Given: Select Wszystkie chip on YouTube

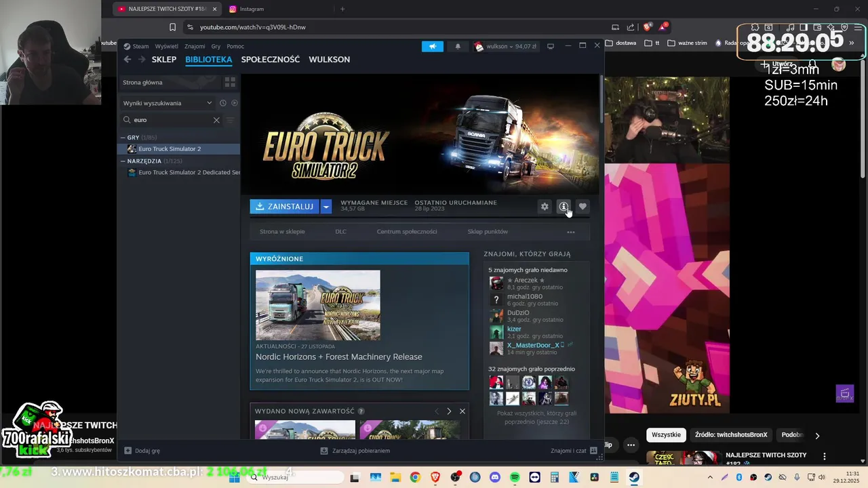Looking at the screenshot, I should tap(666, 435).
